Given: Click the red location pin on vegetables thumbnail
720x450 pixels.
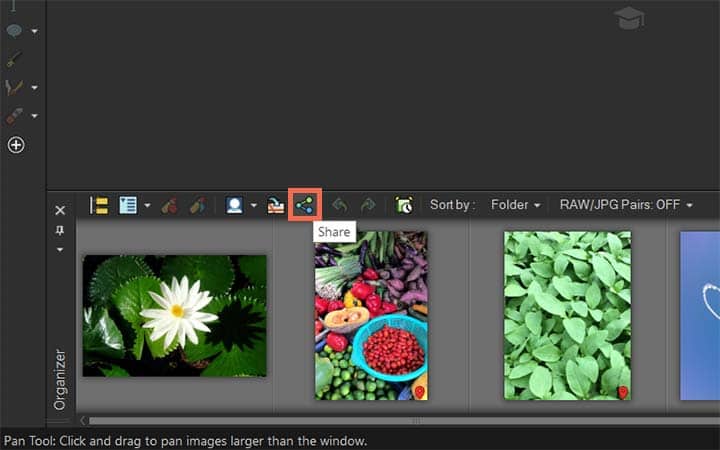Looking at the screenshot, I should tap(419, 392).
